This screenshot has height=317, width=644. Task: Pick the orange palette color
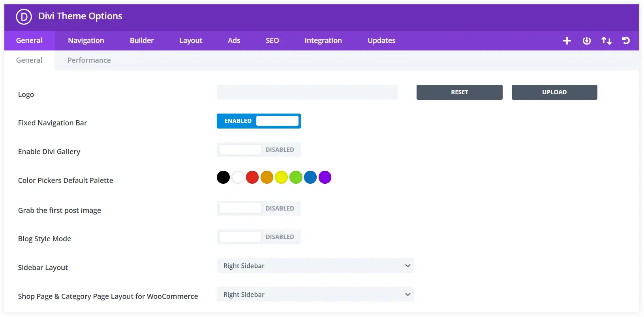tap(267, 177)
